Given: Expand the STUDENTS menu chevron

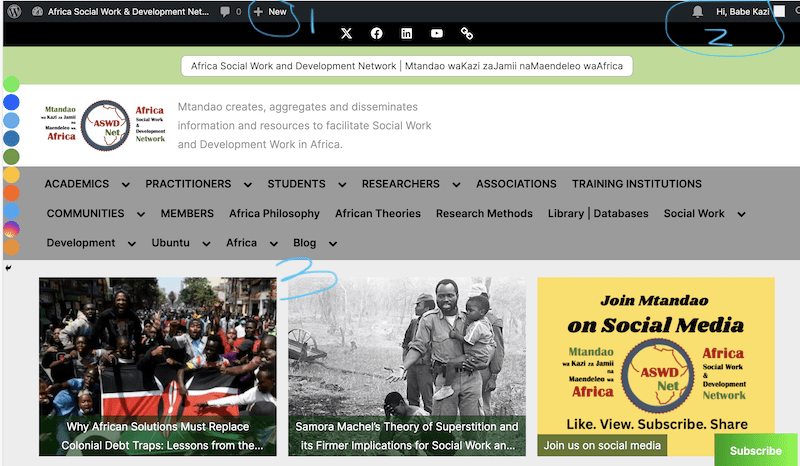Looking at the screenshot, I should pos(342,185).
